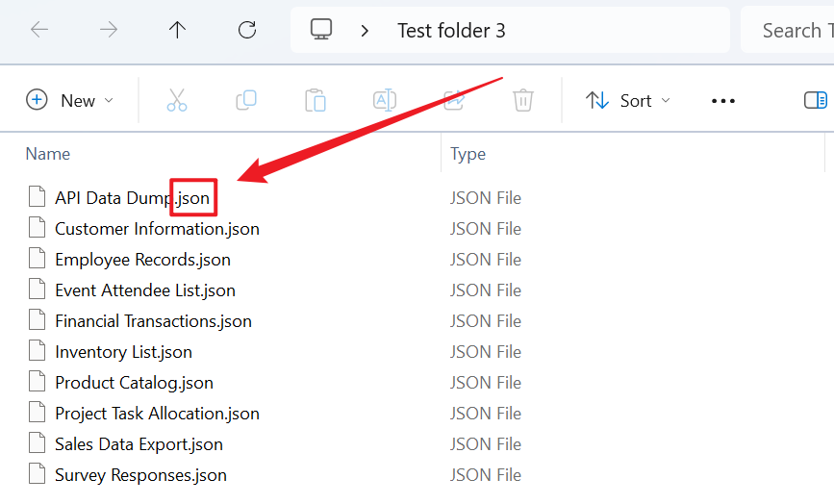Viewport: 834px width, 504px height.
Task: Click the Forward navigation arrow
Action: coord(109,30)
